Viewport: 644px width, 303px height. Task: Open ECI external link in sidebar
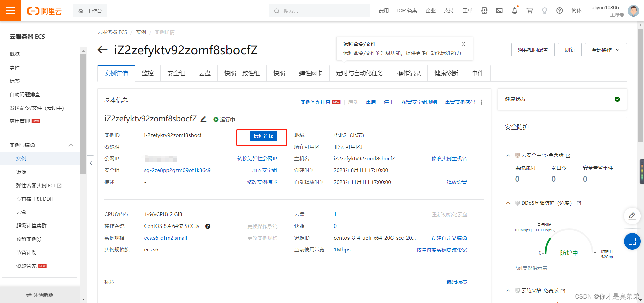[x=59, y=186]
